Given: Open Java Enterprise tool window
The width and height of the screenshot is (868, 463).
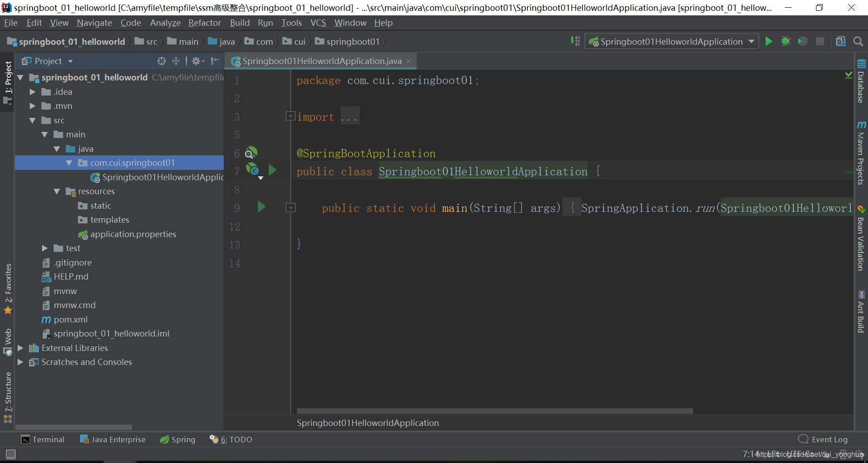Looking at the screenshot, I should coord(113,440).
